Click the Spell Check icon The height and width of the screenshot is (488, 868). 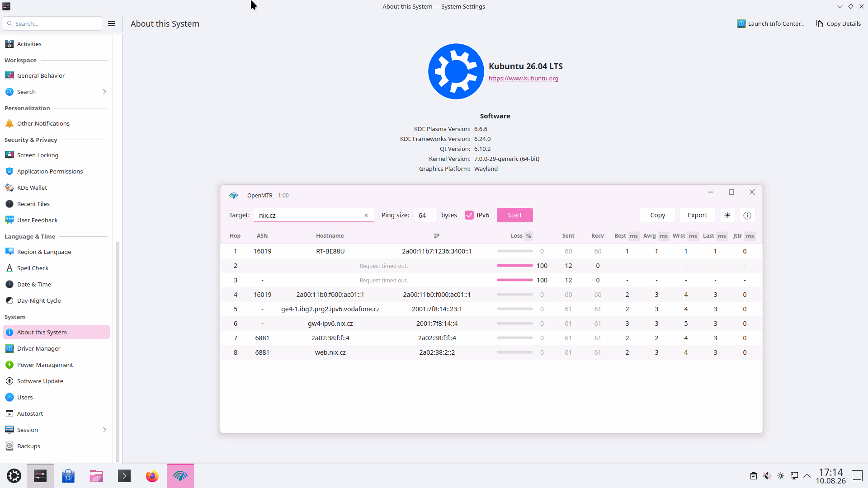pyautogui.click(x=9, y=268)
